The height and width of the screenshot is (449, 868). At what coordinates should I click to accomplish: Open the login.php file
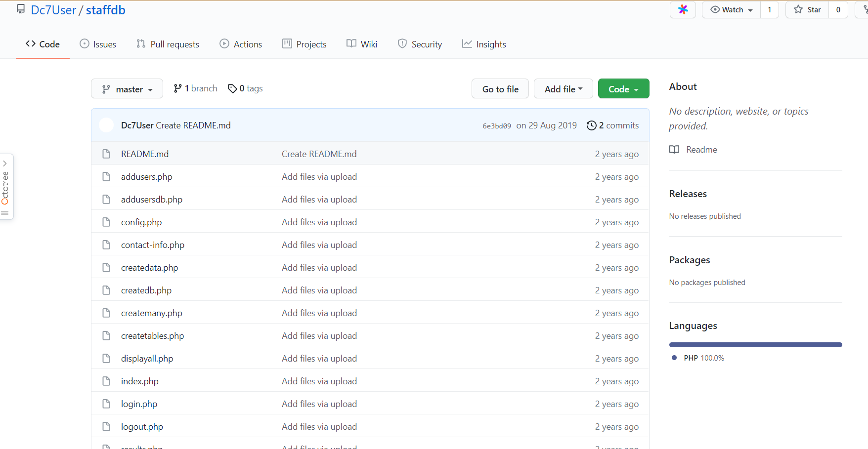point(139,404)
